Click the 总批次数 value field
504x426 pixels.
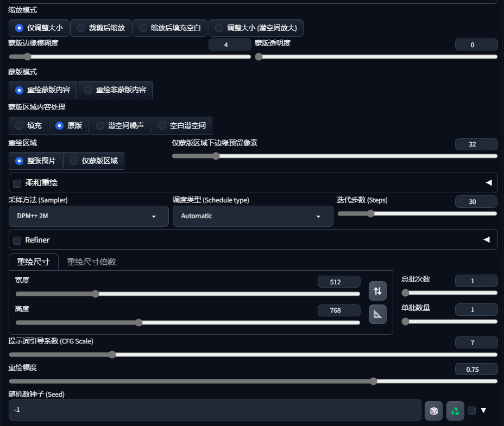point(476,281)
